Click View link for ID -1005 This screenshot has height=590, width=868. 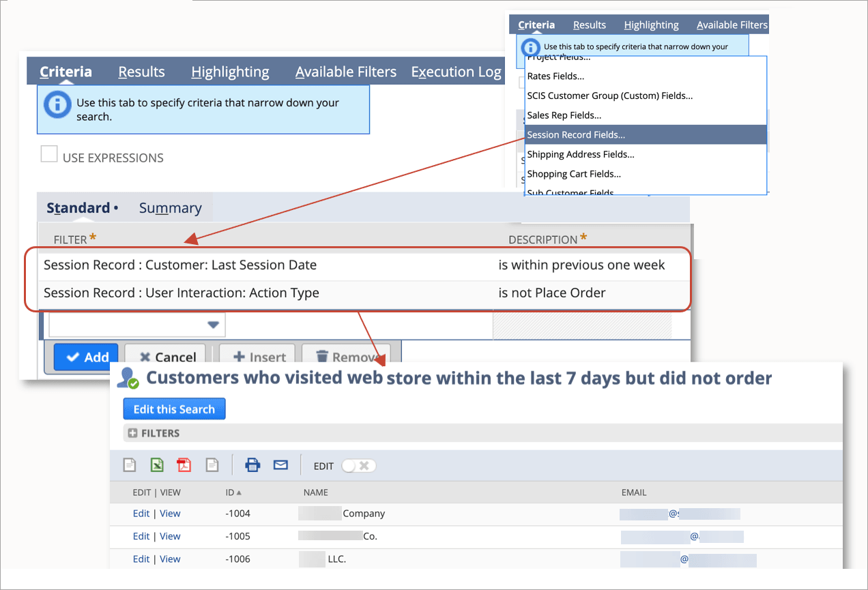170,536
